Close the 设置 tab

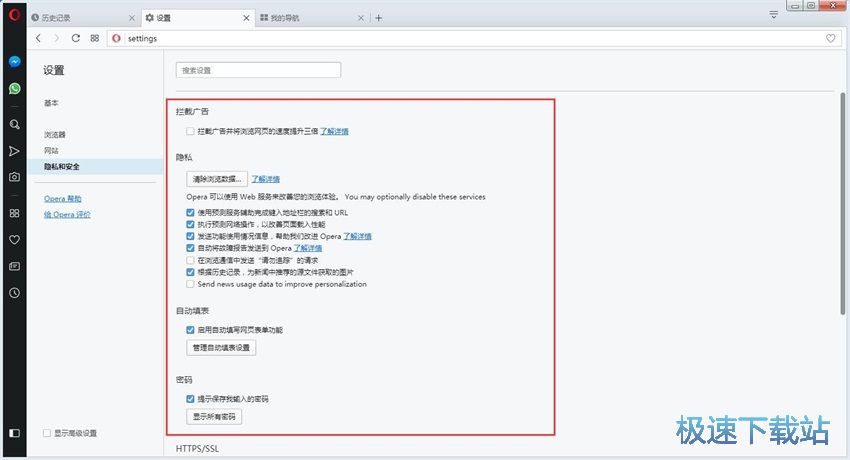246,18
